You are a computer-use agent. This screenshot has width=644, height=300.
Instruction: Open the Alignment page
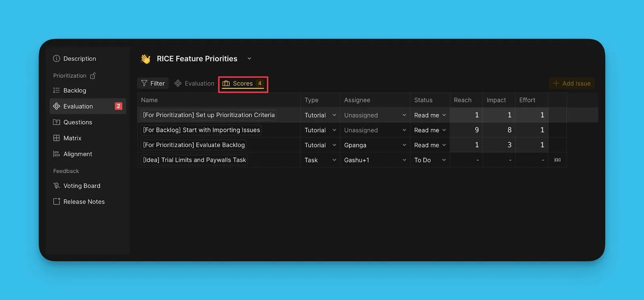click(77, 154)
